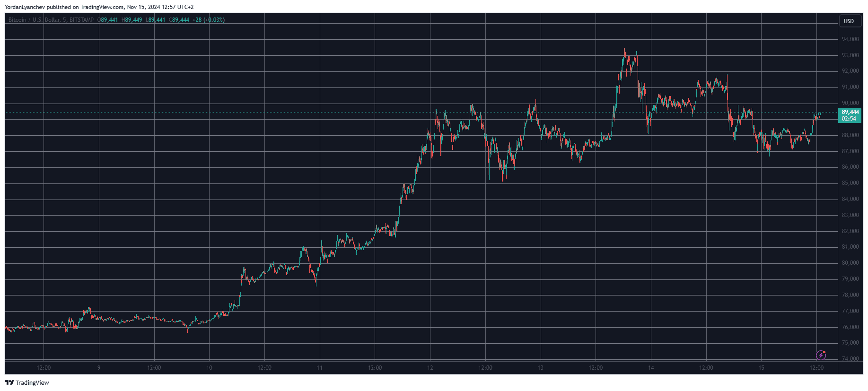This screenshot has width=868, height=391.
Task: Click the day 11 time axis label
Action: [320, 368]
